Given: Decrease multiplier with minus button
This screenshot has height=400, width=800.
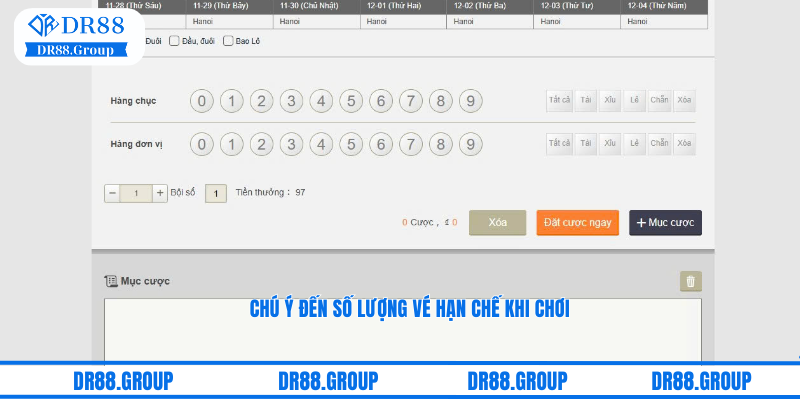Looking at the screenshot, I should pyautogui.click(x=112, y=193).
